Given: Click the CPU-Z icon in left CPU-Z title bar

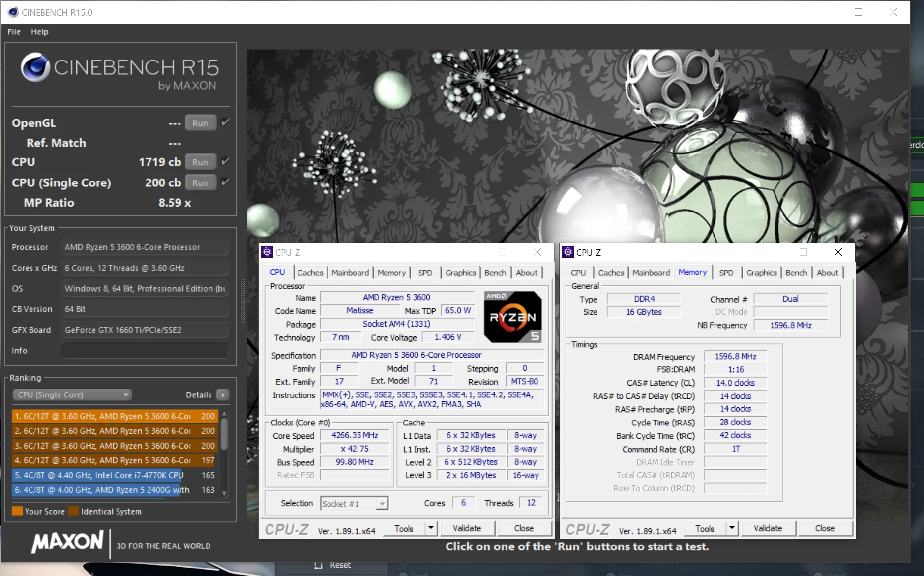Looking at the screenshot, I should 267,252.
